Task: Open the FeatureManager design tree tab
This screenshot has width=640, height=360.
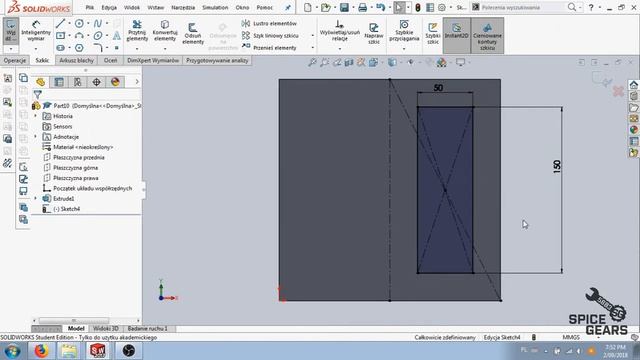Action: [x=40, y=82]
